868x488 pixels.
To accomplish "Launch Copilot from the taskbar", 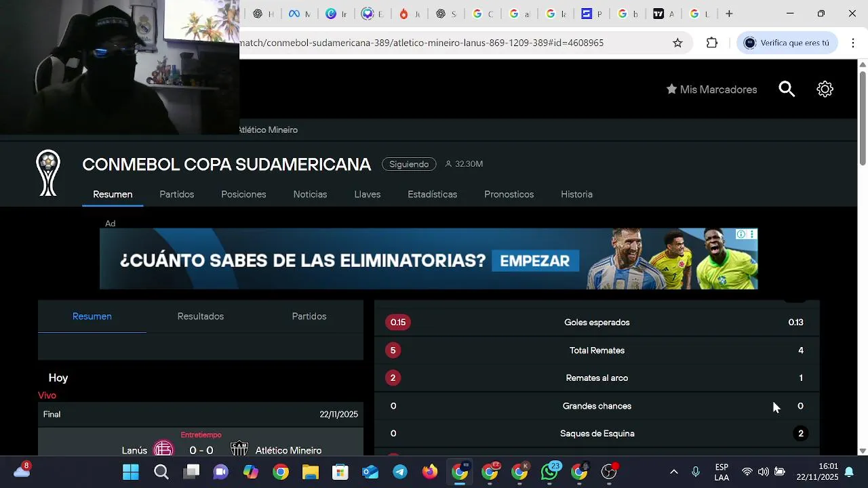I will point(251,472).
